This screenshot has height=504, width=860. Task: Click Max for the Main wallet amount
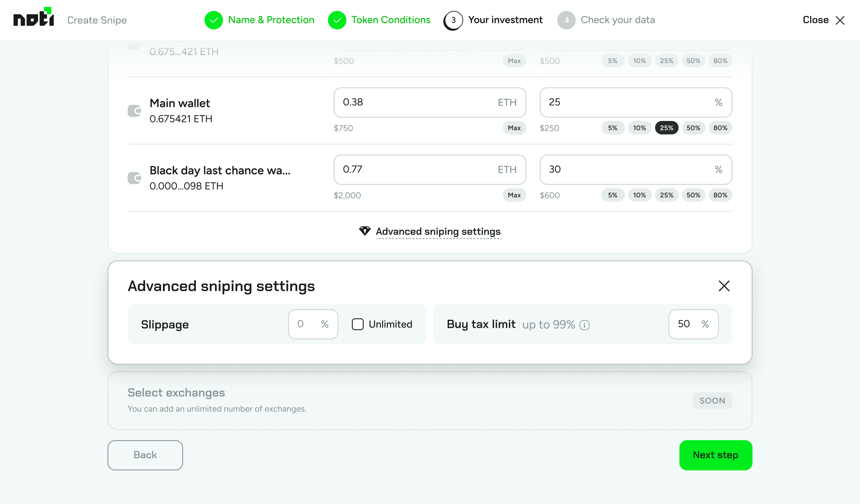[514, 128]
